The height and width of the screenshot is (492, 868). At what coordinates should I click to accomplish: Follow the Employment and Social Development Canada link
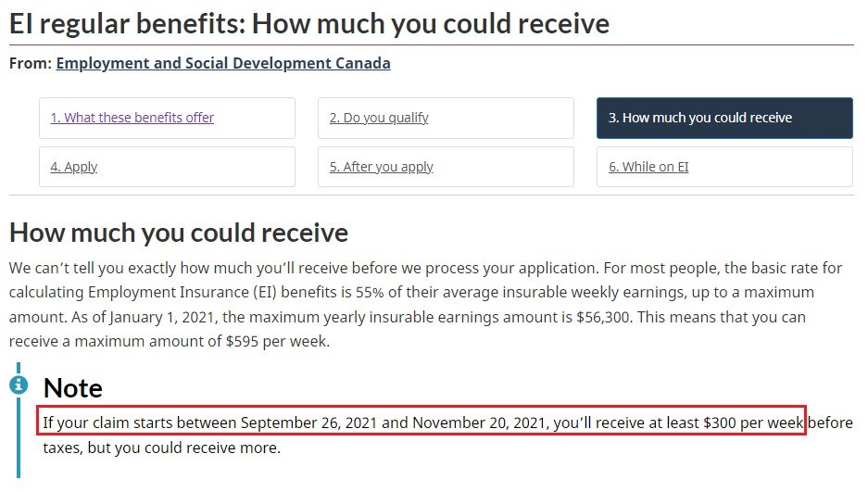pyautogui.click(x=223, y=63)
